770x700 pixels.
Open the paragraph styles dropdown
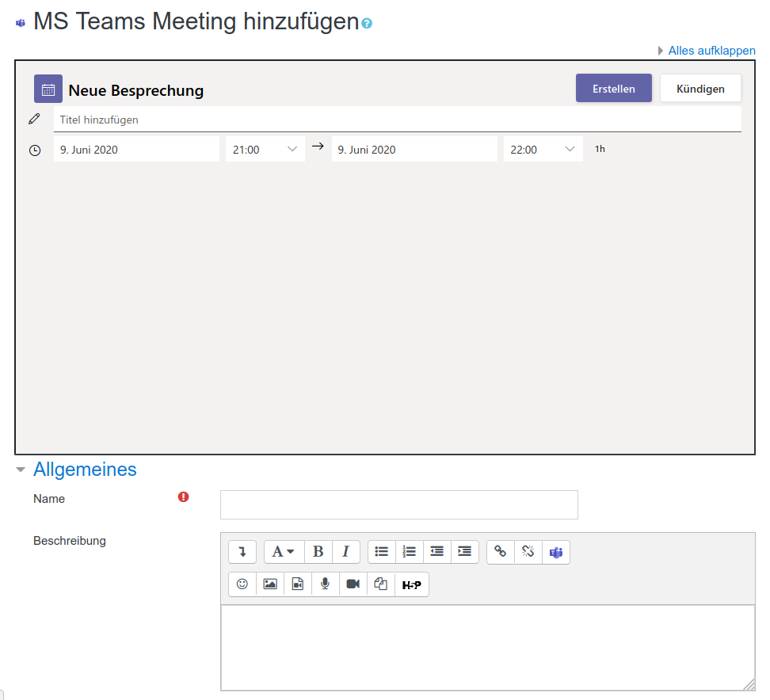coord(283,552)
